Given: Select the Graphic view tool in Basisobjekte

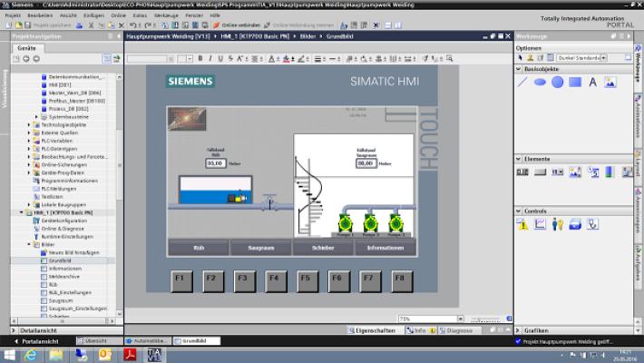Looking at the screenshot, I should tap(610, 83).
